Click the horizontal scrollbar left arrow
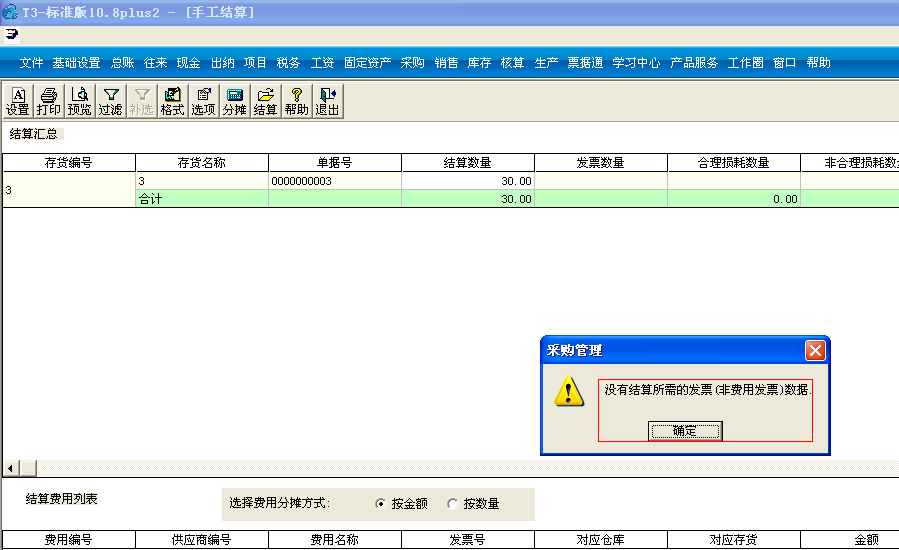This screenshot has height=550, width=899. pos(10,469)
